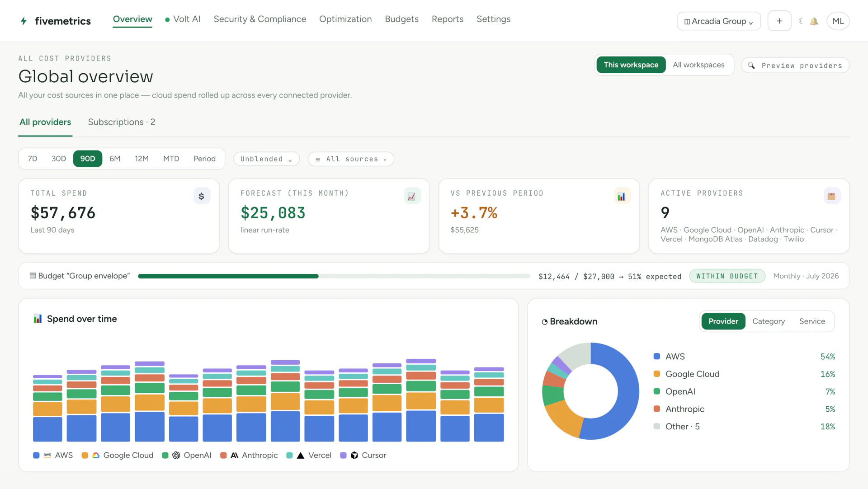Select the 30D time range

tap(59, 159)
